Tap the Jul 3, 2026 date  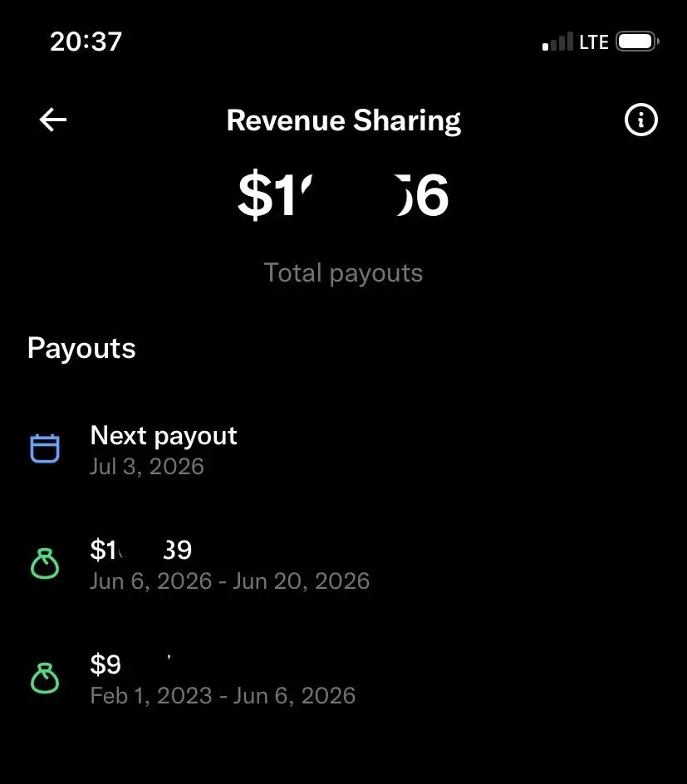[147, 467]
